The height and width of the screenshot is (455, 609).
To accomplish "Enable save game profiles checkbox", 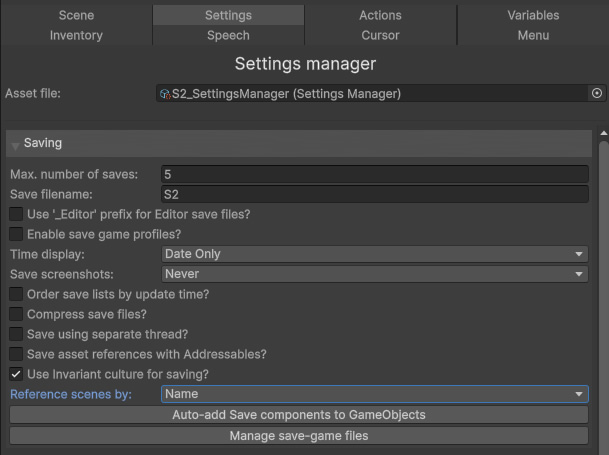I will (16, 234).
